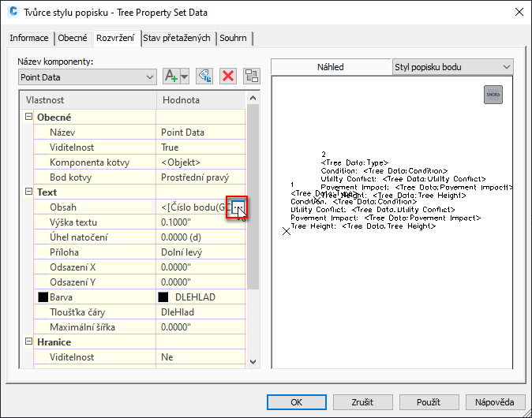Click the black swatch beside Barva label
The width and height of the screenshot is (532, 418).
[x=43, y=297]
